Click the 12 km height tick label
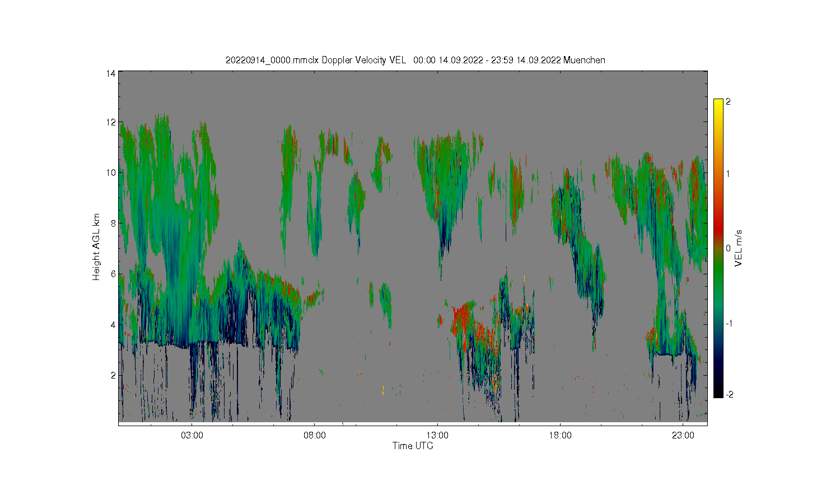This screenshot has width=840, height=504. 111,122
